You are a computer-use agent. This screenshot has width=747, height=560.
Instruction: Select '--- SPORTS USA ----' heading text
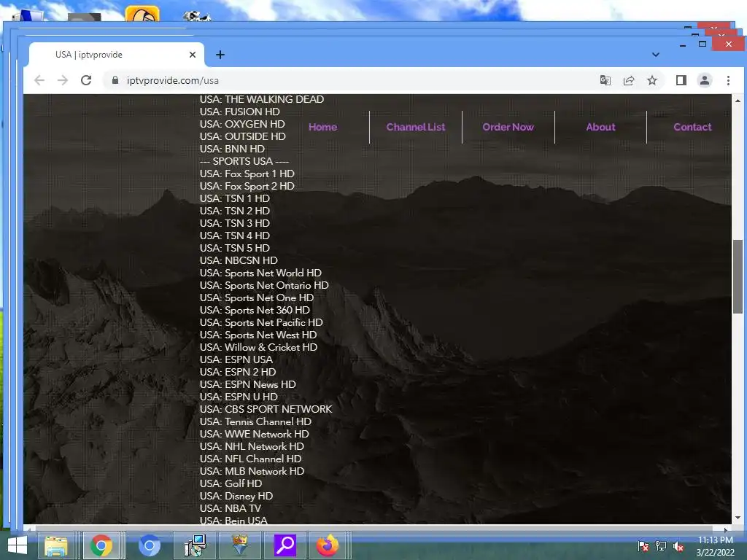[244, 161]
